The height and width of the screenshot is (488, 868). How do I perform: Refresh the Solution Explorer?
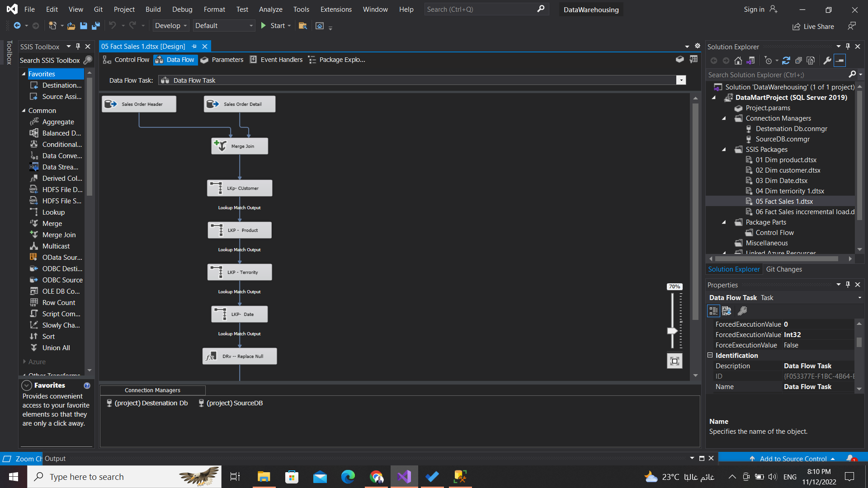[787, 60]
